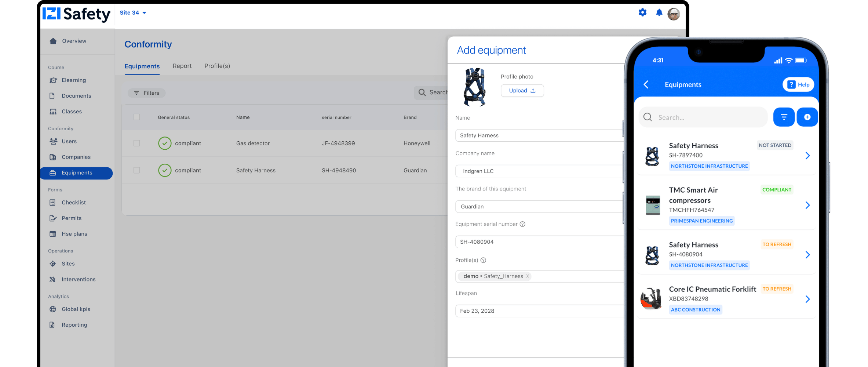Screen dimensions: 868x367
Task: Click the notifications bell icon
Action: click(x=659, y=13)
